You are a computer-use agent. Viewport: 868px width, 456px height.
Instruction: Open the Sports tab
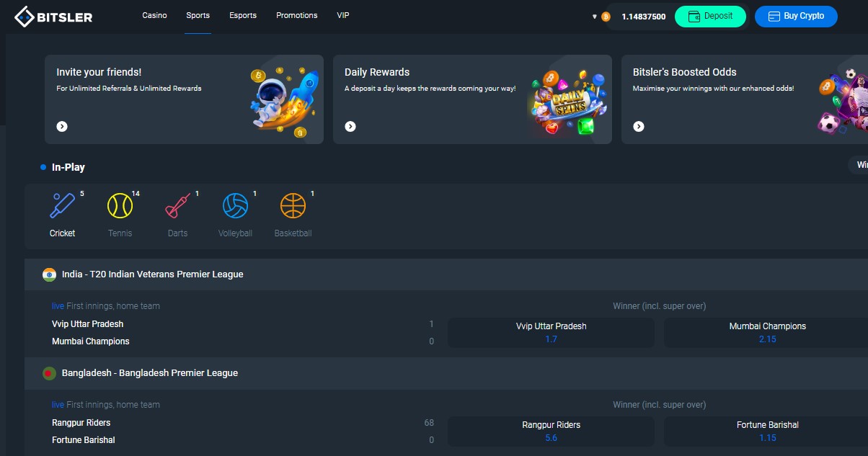tap(198, 15)
